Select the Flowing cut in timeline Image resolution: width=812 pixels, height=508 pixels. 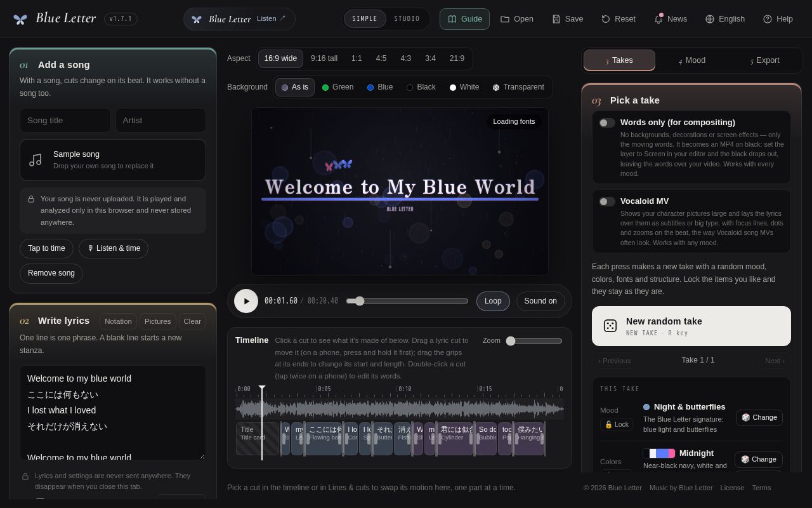[324, 439]
